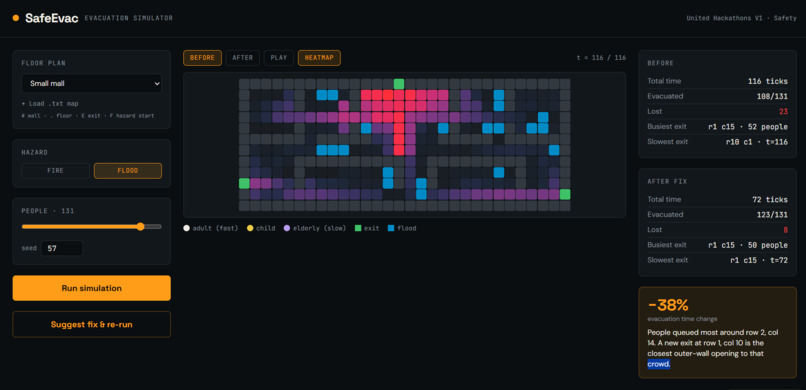Select the FLOOD hazard option
Image resolution: width=806 pixels, height=390 pixels.
(x=127, y=171)
